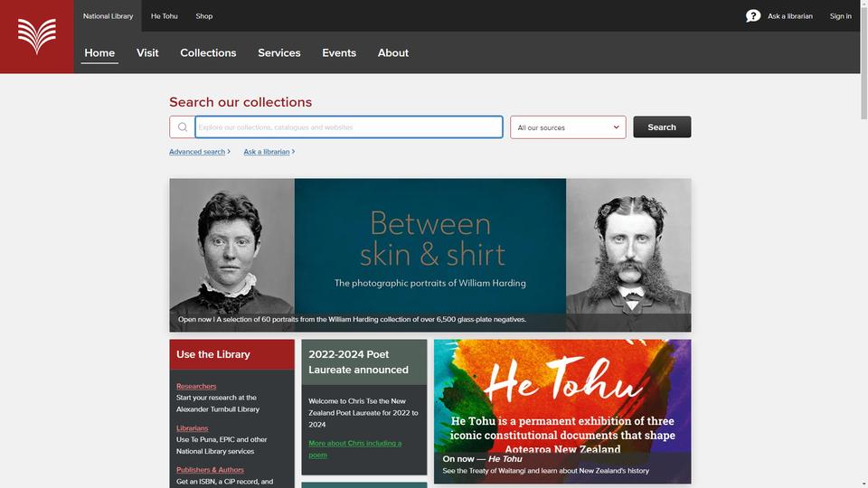Click the Search our collections heading
This screenshot has width=868, height=488.
point(241,102)
